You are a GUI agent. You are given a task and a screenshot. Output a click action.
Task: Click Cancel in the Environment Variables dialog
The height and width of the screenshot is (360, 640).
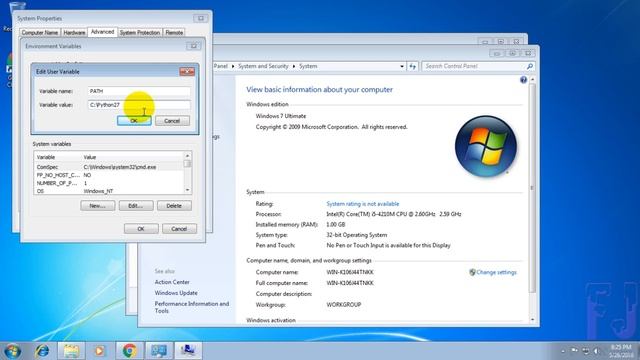179,229
